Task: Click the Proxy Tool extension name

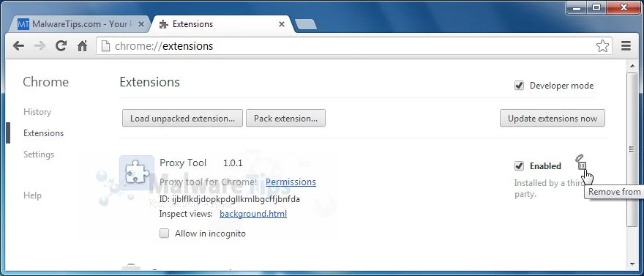Action: 183,163
